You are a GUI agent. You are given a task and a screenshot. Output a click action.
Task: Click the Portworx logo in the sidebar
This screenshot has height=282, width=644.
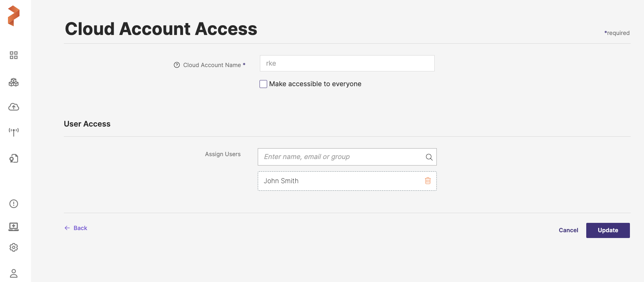coord(14,16)
